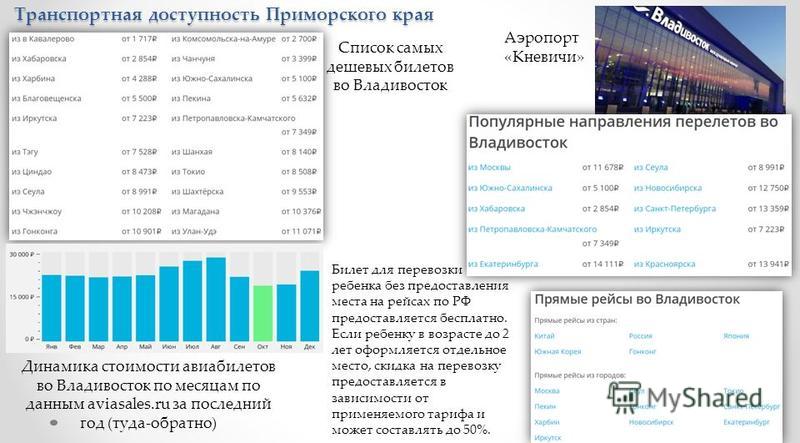
Task: Select 'Москва' in direct flights from cities
Action: click(547, 391)
